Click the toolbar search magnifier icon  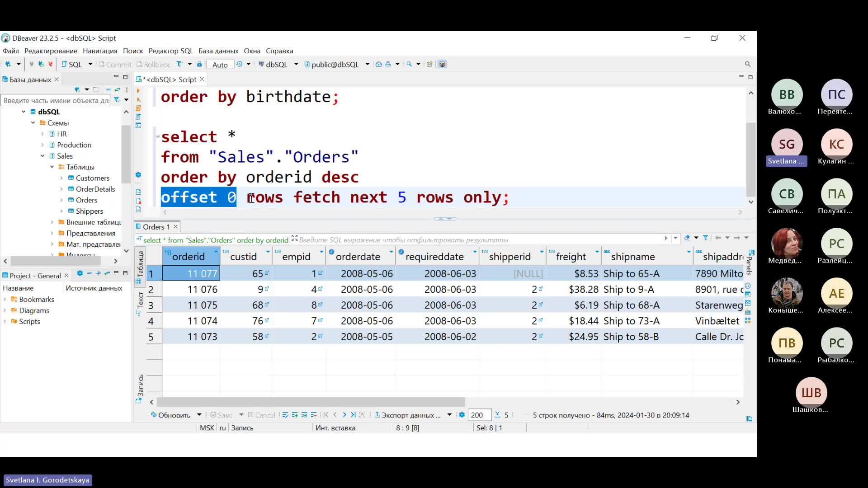click(x=409, y=64)
